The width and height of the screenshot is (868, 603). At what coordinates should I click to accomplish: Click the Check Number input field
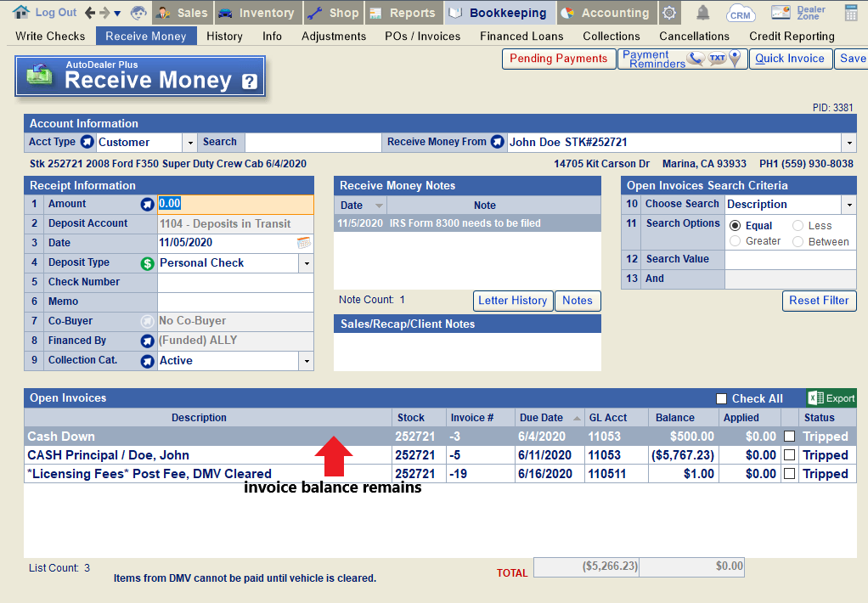(235, 283)
